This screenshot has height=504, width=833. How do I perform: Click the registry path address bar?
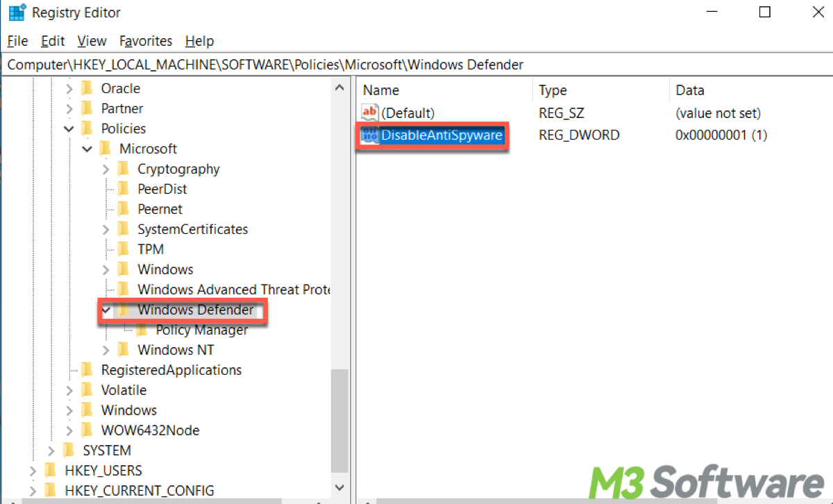click(416, 65)
